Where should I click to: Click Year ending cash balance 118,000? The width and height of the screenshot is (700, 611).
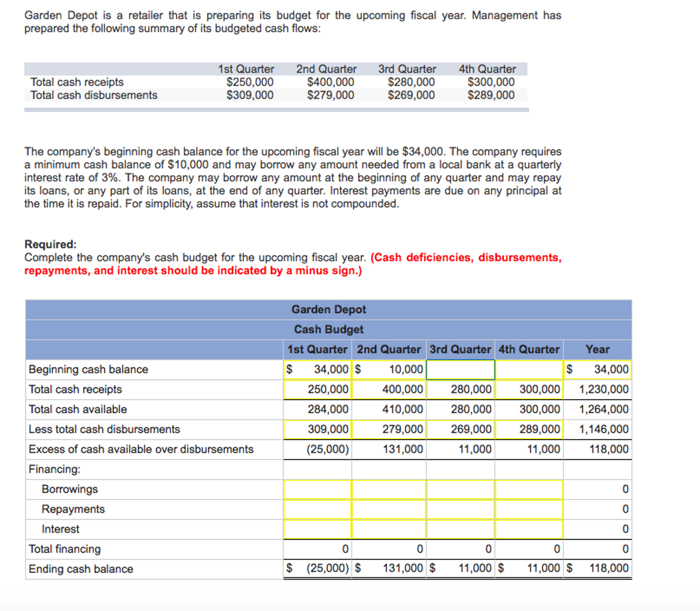(x=609, y=568)
